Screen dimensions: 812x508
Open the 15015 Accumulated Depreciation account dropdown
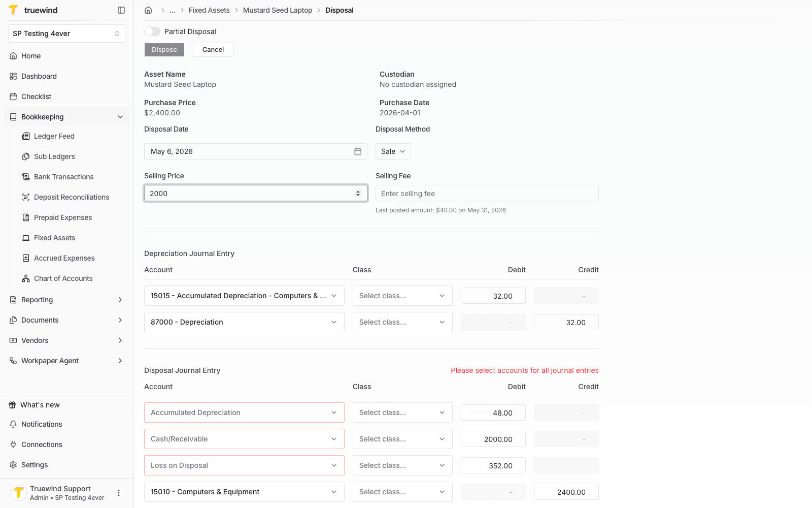pyautogui.click(x=244, y=296)
